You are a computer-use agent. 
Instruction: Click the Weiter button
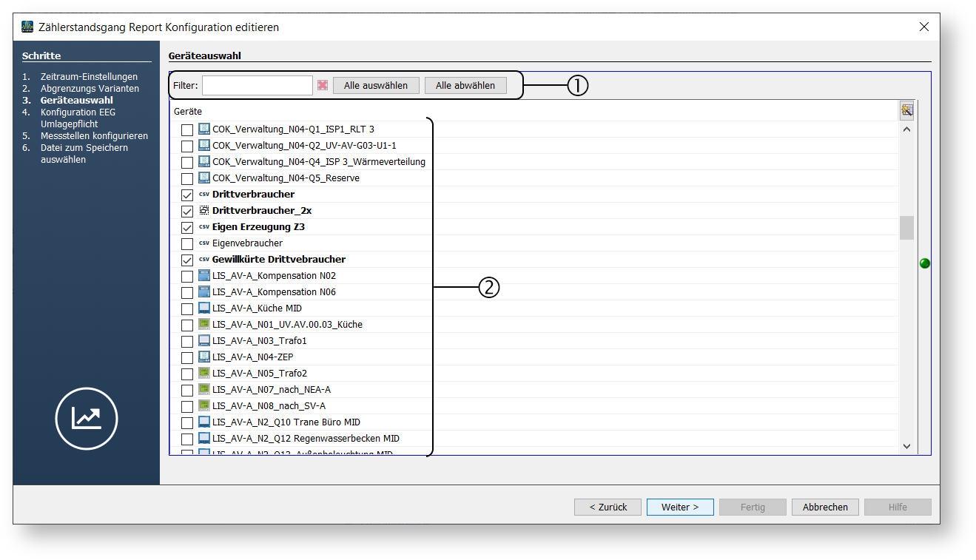click(x=679, y=507)
